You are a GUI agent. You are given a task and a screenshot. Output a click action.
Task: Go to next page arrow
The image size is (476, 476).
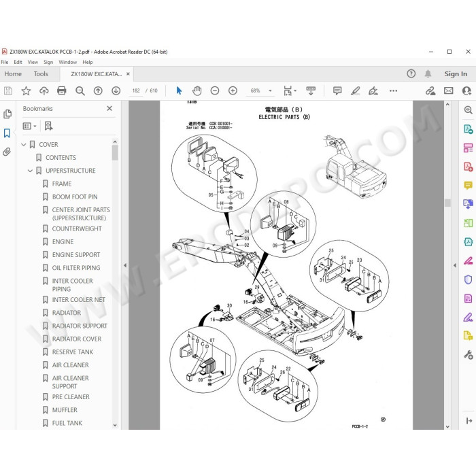[116, 90]
